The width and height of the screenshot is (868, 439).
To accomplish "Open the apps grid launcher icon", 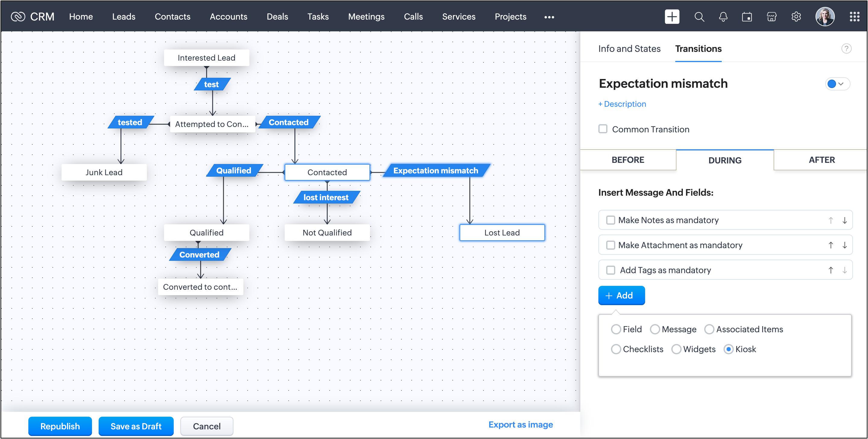I will pos(854,17).
